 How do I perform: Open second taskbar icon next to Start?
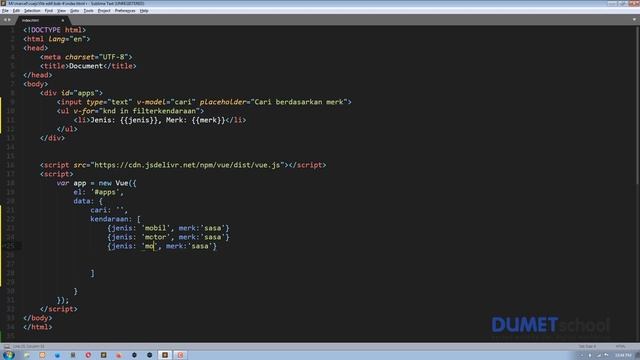(27, 355)
